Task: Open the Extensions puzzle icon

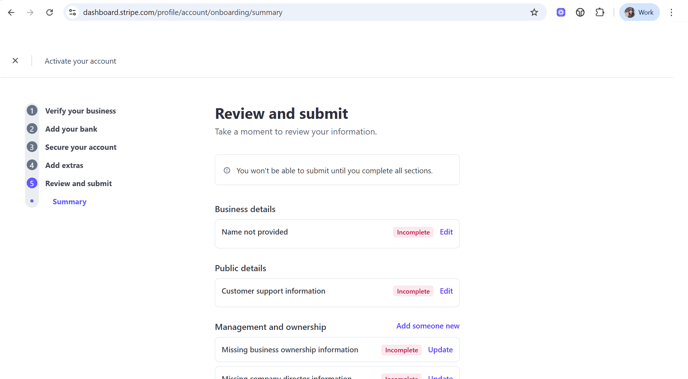Action: (x=600, y=12)
